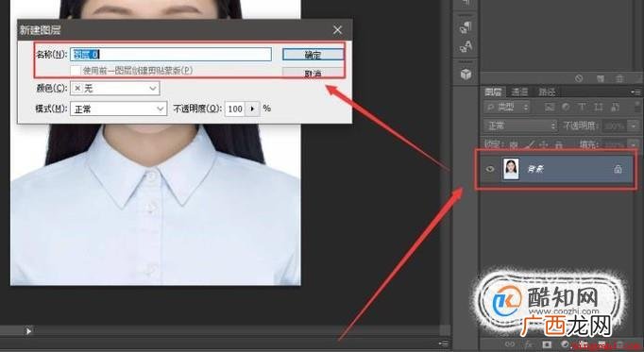
Task: Click the 确定 button
Action: 313,55
